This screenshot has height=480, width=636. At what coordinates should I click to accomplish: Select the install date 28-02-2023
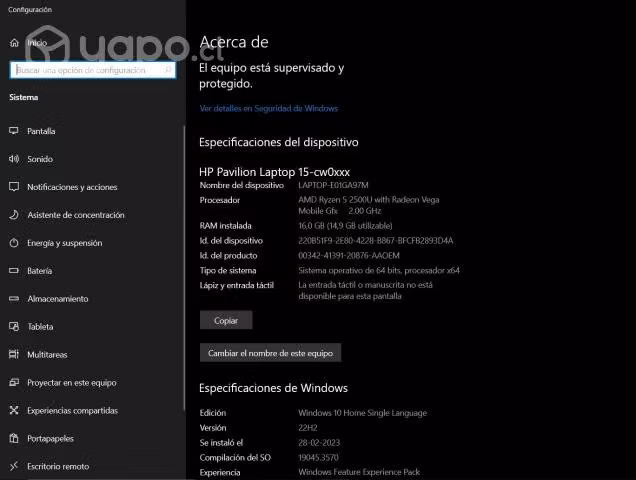coord(319,443)
